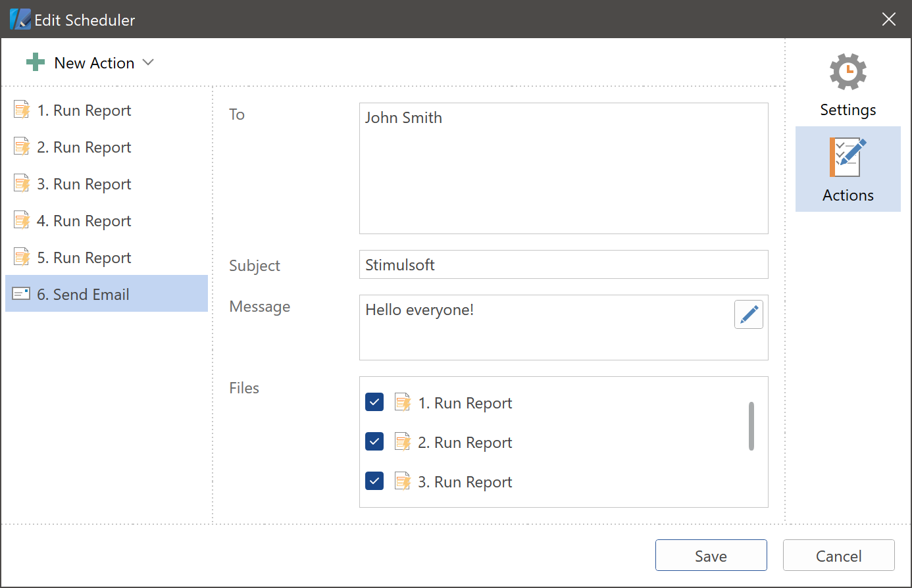Click the envelope icon of Send Email
Screen dimensions: 912x588
pyautogui.click(x=22, y=293)
